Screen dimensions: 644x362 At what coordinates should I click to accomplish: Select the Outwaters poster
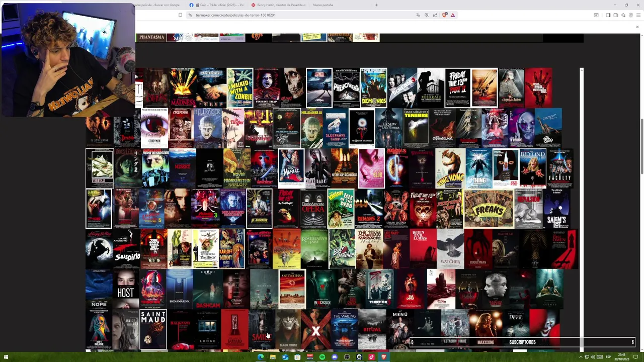click(292, 289)
